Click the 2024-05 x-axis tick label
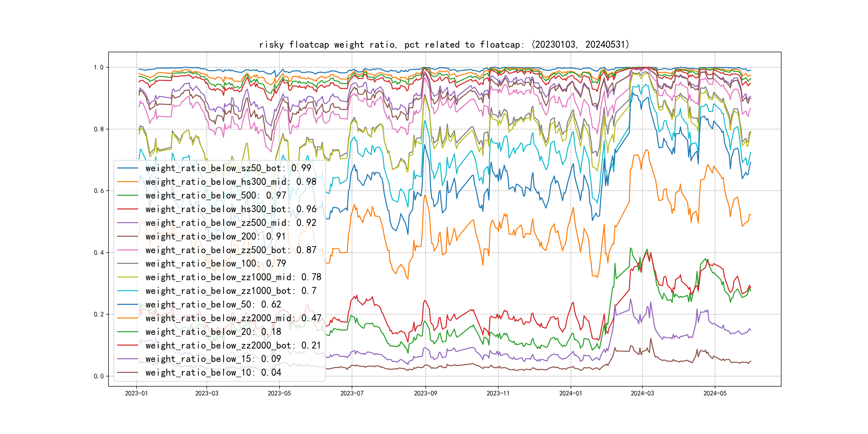This screenshot has height=434, width=868. (715, 393)
